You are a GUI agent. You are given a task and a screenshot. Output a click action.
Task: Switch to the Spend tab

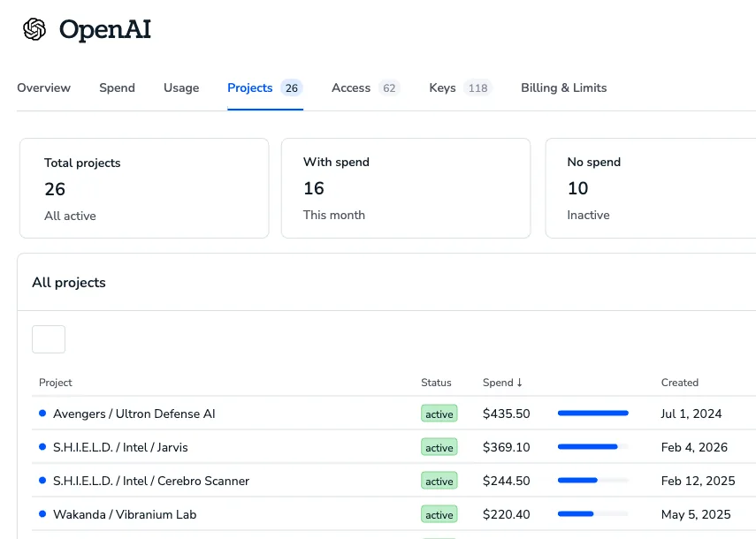pyautogui.click(x=118, y=87)
